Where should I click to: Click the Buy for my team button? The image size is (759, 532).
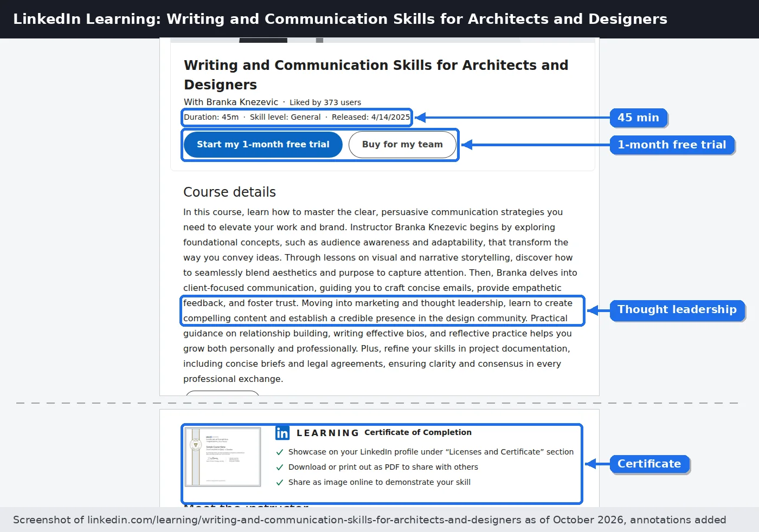tap(402, 145)
